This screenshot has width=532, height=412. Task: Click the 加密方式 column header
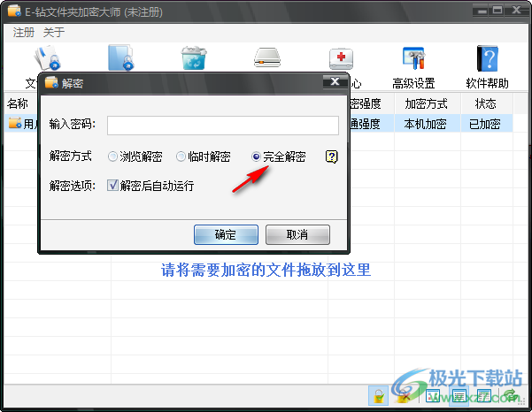coord(428,103)
